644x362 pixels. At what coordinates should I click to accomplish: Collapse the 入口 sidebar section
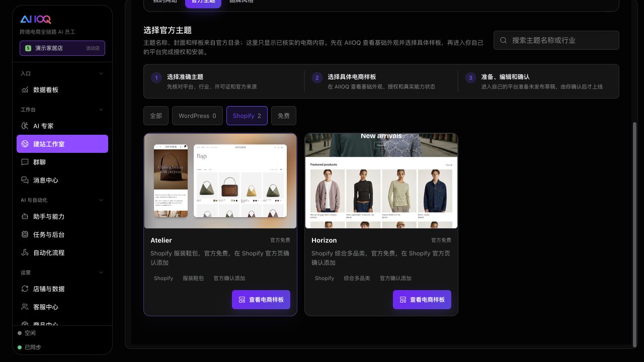click(x=101, y=73)
